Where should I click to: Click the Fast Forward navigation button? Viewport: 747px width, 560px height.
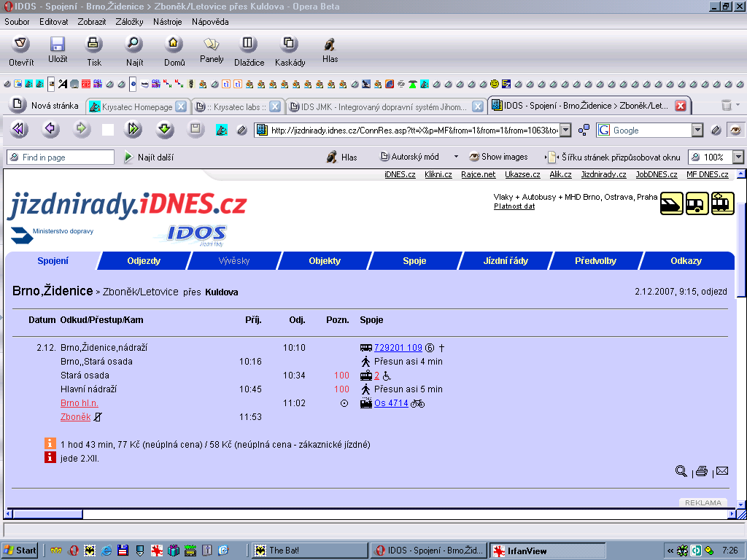click(133, 130)
